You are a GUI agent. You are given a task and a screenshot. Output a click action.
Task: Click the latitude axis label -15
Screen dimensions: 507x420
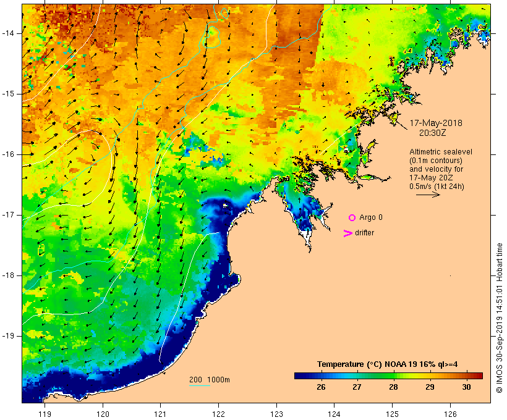8,94
